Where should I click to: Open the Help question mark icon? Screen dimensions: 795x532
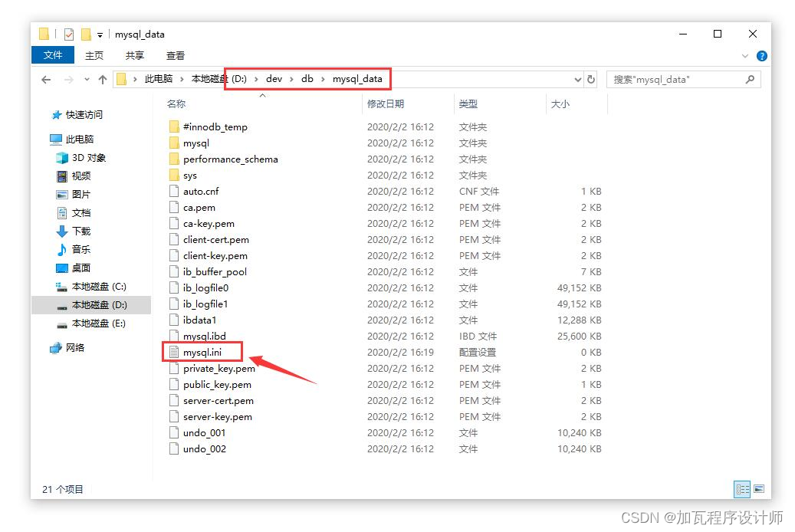pyautogui.click(x=761, y=56)
